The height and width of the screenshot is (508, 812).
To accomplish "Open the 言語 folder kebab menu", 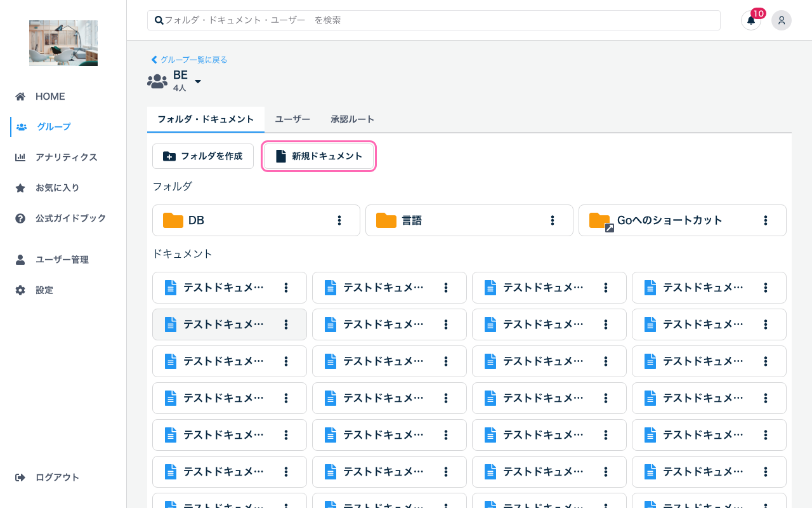I will tap(551, 220).
